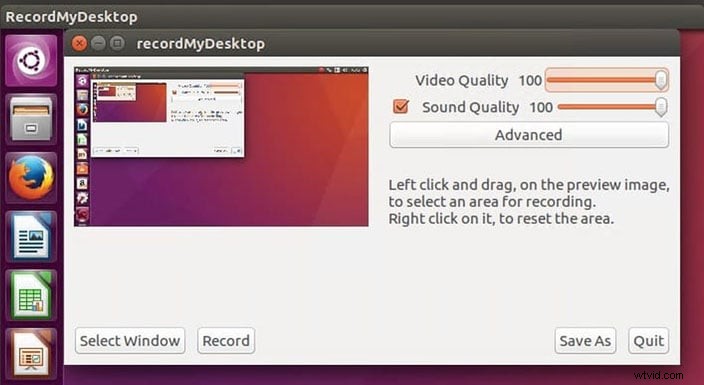The image size is (704, 385).
Task: Open LibreOffice Calc from the dock
Action: pyautogui.click(x=31, y=295)
